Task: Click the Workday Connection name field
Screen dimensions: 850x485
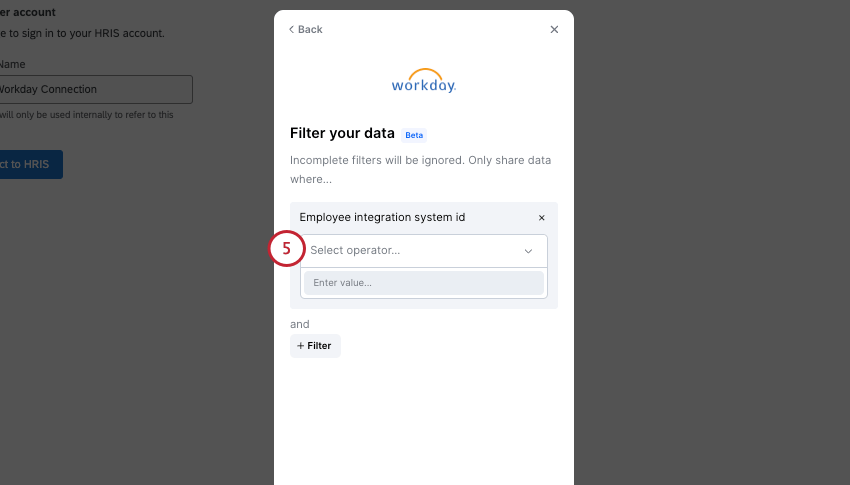Action: 95,89
